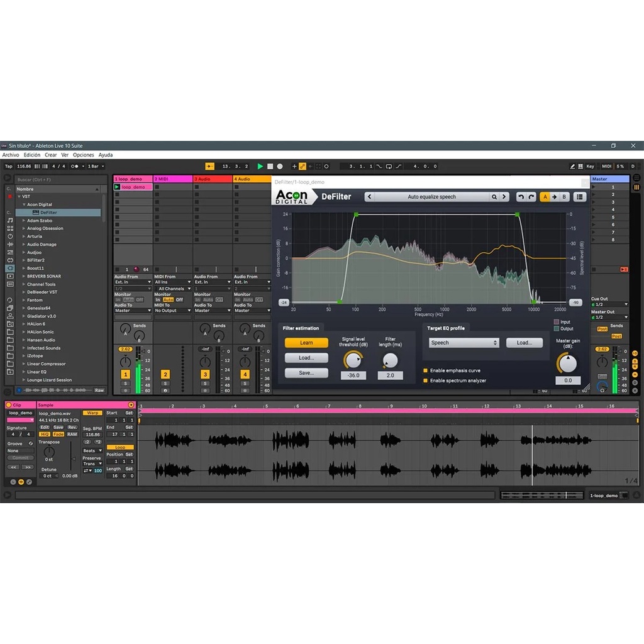The height and width of the screenshot is (644, 644).
Task: Open the Cue Out 1/2 dropdown
Action: (609, 304)
